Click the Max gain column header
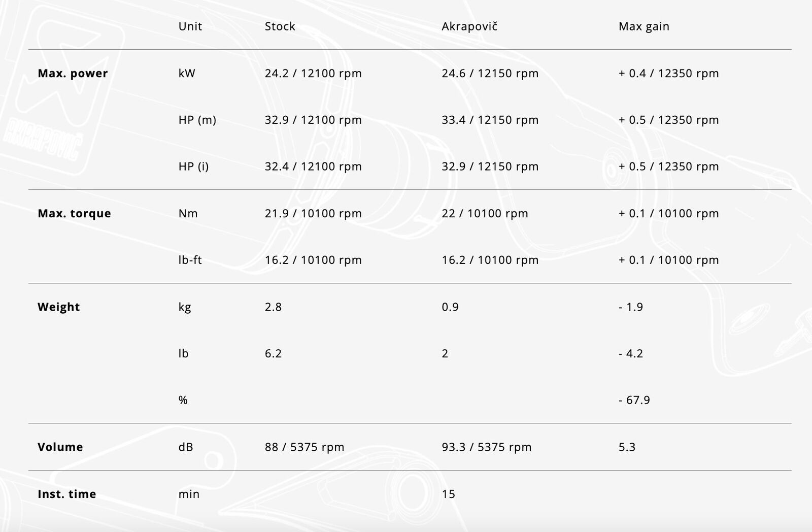The image size is (812, 532). (x=644, y=27)
